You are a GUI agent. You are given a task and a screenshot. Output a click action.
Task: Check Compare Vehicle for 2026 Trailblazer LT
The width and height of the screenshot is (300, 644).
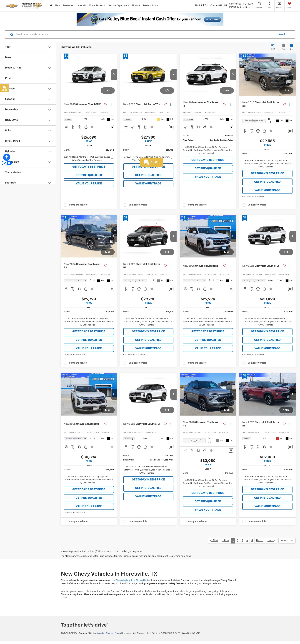coord(184,205)
